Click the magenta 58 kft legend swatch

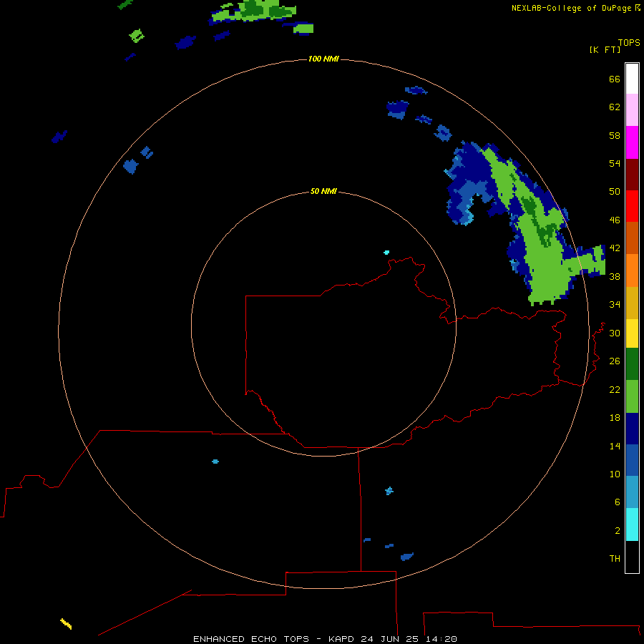pos(632,142)
